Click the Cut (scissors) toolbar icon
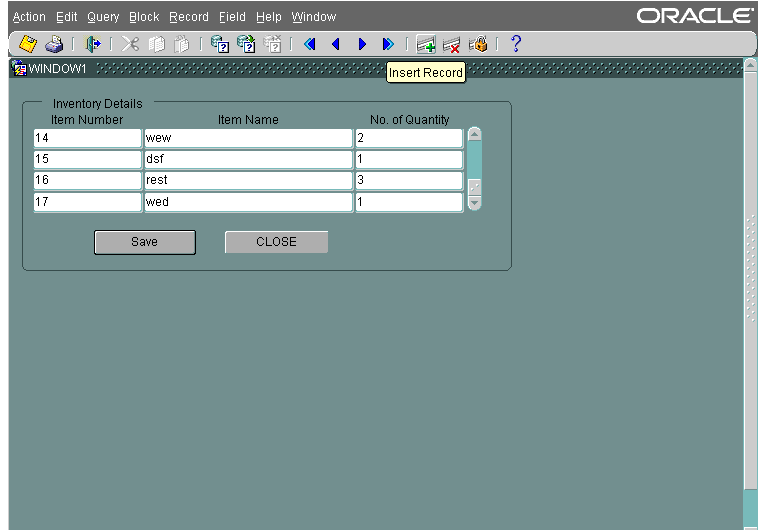759x530 pixels. click(130, 44)
